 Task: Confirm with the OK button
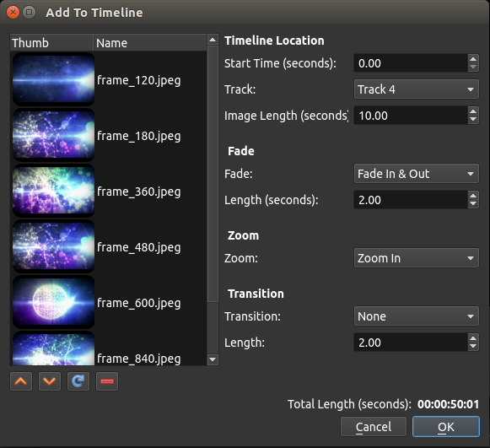[x=446, y=427]
